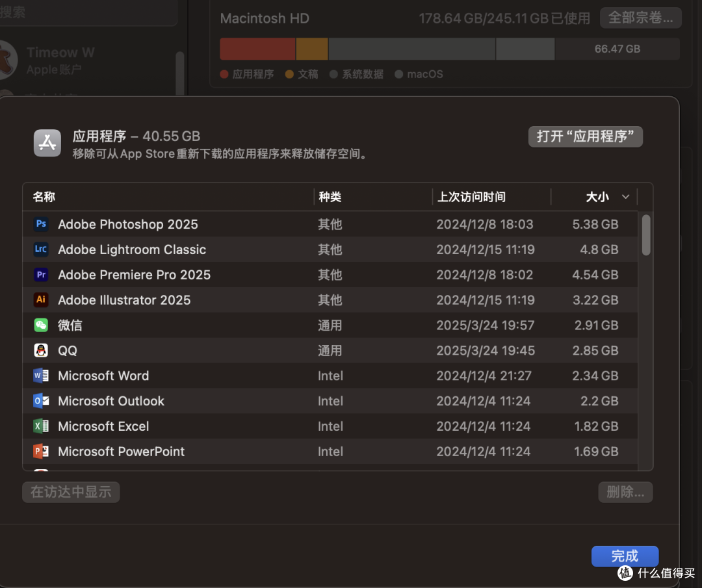
Task: Select the Microsoft PowerPoint row name
Action: tap(122, 452)
